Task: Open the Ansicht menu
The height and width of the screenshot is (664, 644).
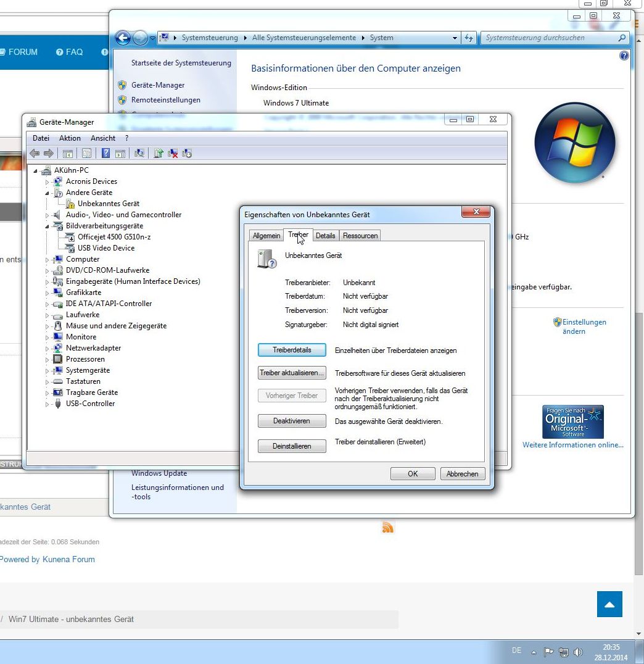Action: (103, 138)
